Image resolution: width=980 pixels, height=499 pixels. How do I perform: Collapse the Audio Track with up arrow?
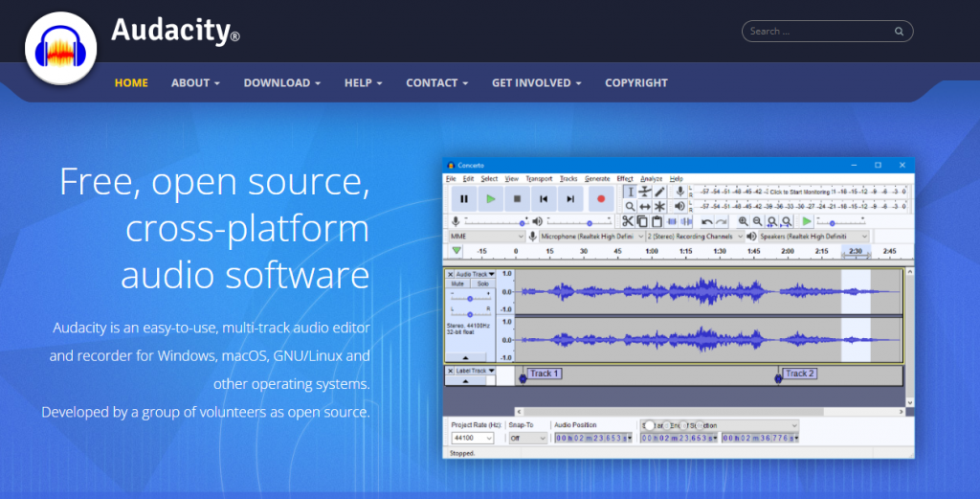click(x=466, y=357)
